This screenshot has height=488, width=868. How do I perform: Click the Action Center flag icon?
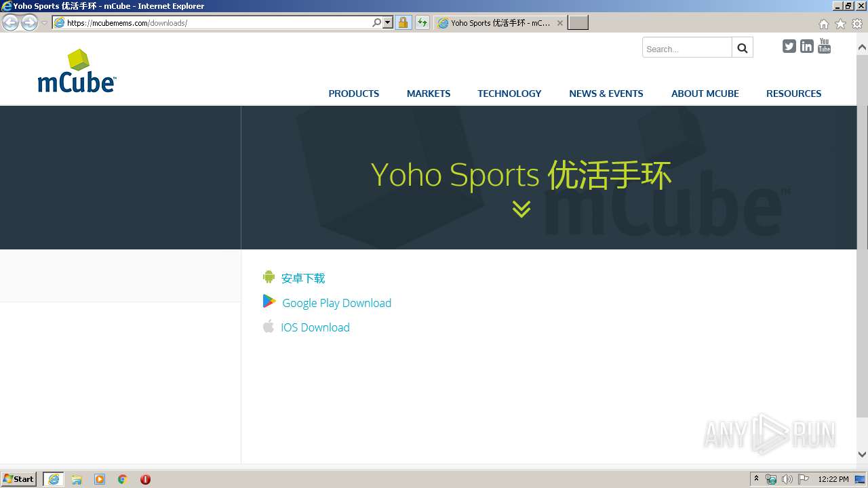tap(804, 479)
